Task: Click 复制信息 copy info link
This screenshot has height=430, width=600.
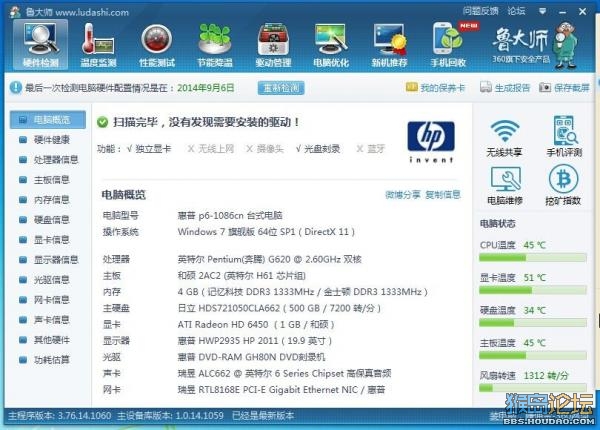Action: pyautogui.click(x=443, y=195)
